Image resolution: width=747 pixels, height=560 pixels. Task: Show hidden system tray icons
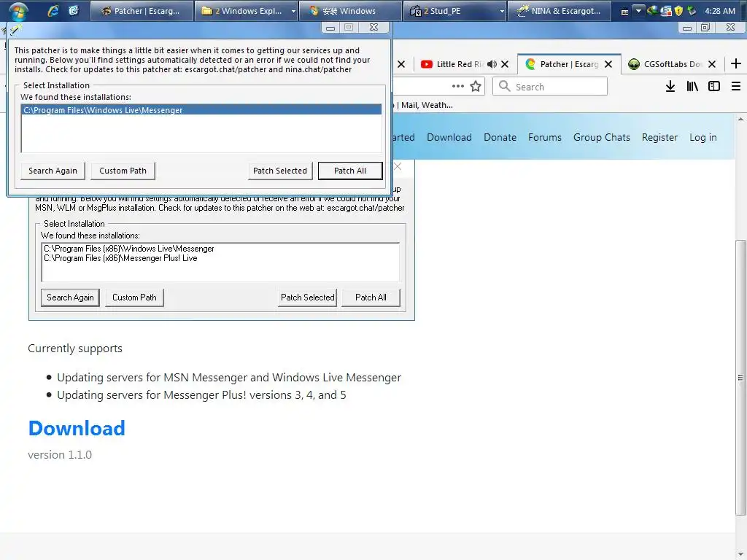(638, 10)
